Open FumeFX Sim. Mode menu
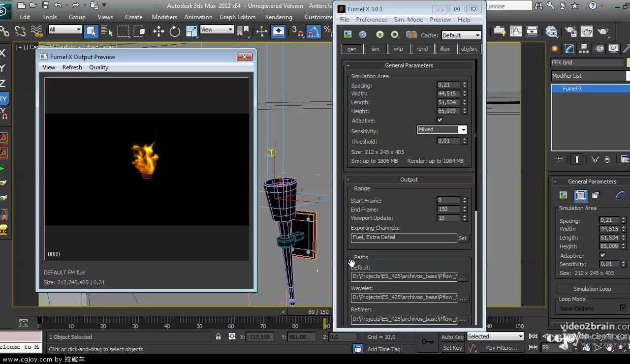 [x=409, y=20]
